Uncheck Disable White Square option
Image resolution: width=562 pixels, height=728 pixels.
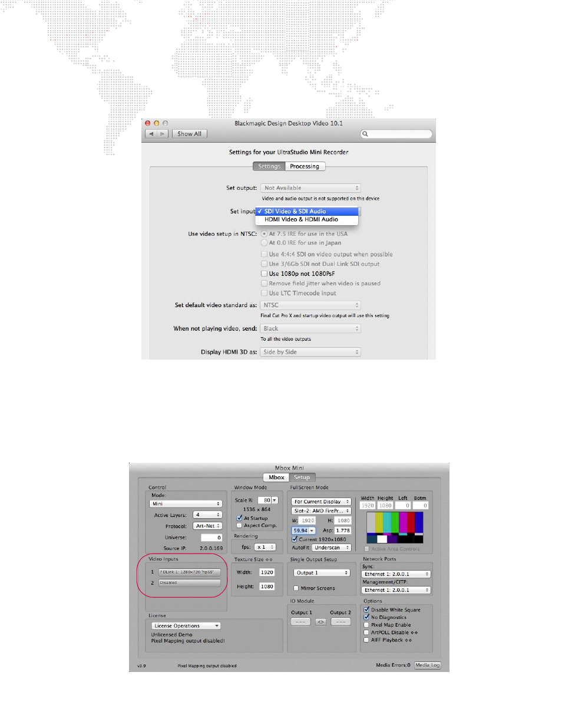point(366,610)
